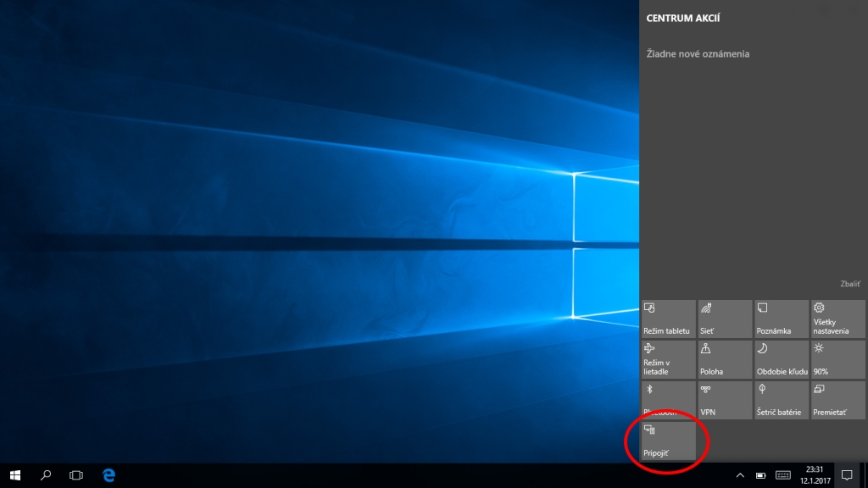Open Premietať projection options
This screenshot has width=868, height=488.
837,400
